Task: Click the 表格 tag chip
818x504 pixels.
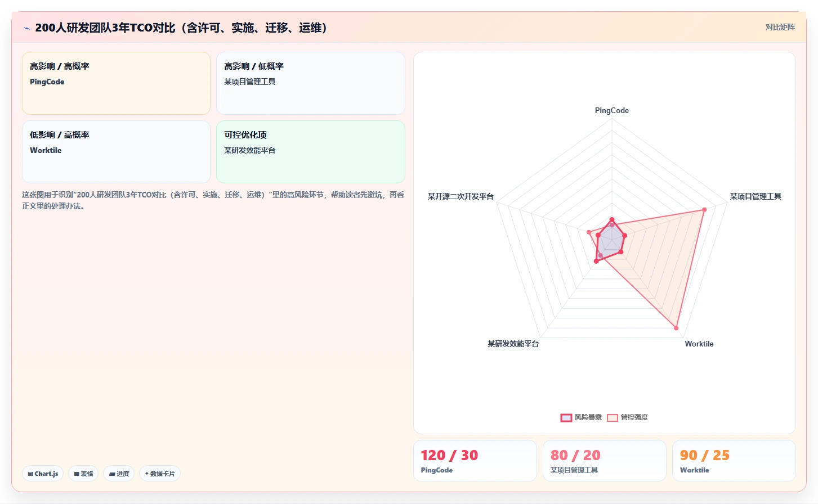Action: [83, 474]
